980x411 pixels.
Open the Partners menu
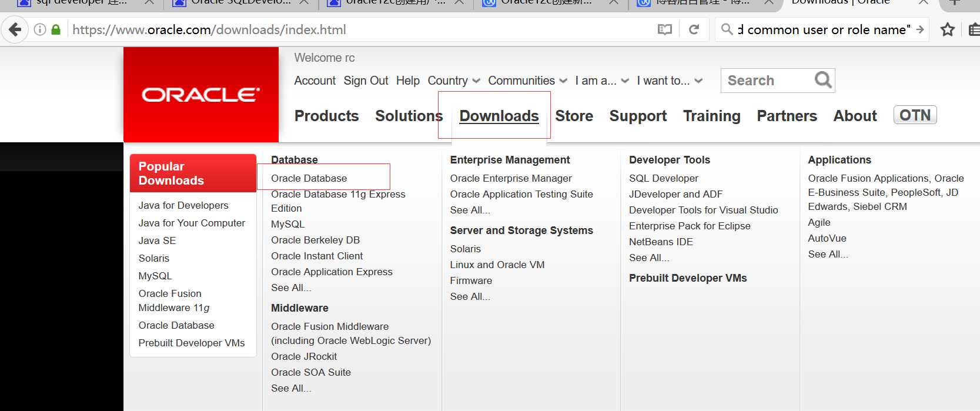point(787,116)
